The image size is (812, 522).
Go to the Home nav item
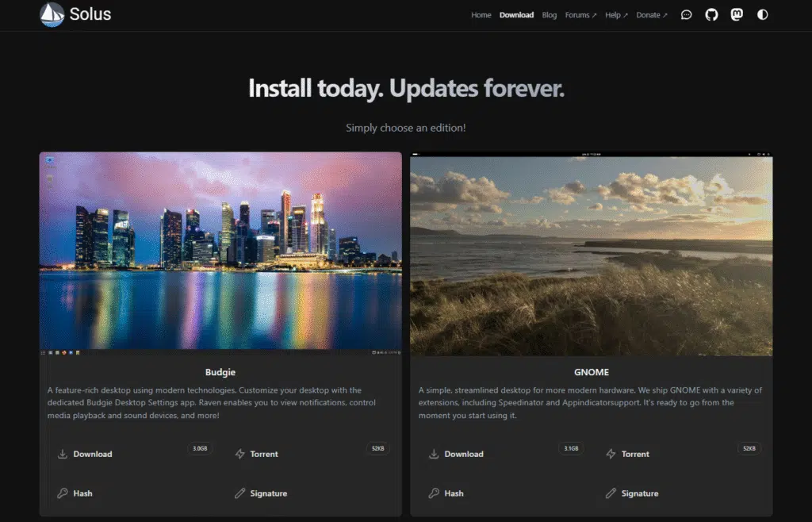click(x=481, y=15)
